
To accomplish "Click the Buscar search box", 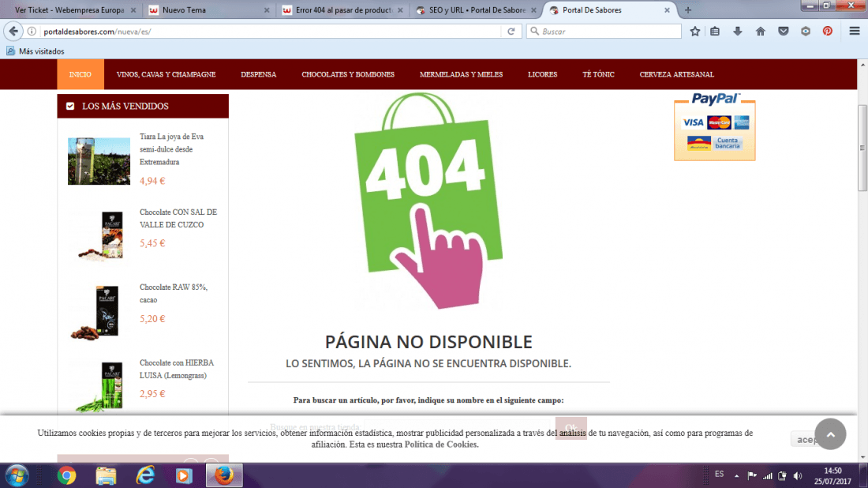I will [604, 32].
